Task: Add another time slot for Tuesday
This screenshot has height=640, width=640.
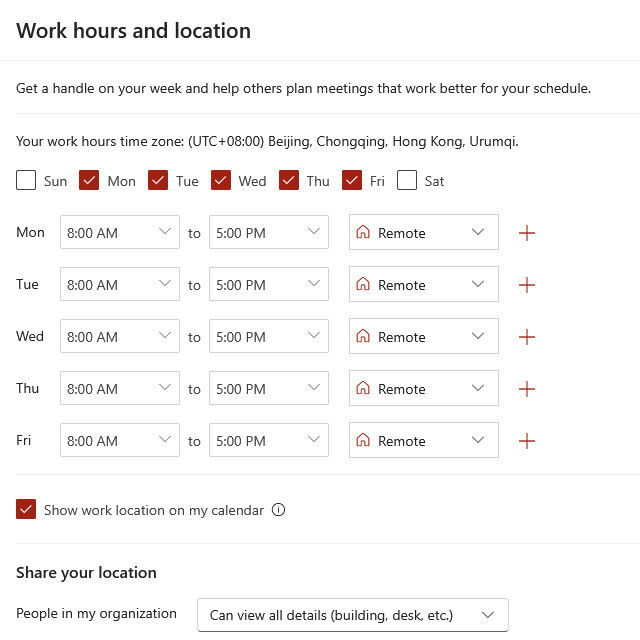Action: coord(527,285)
